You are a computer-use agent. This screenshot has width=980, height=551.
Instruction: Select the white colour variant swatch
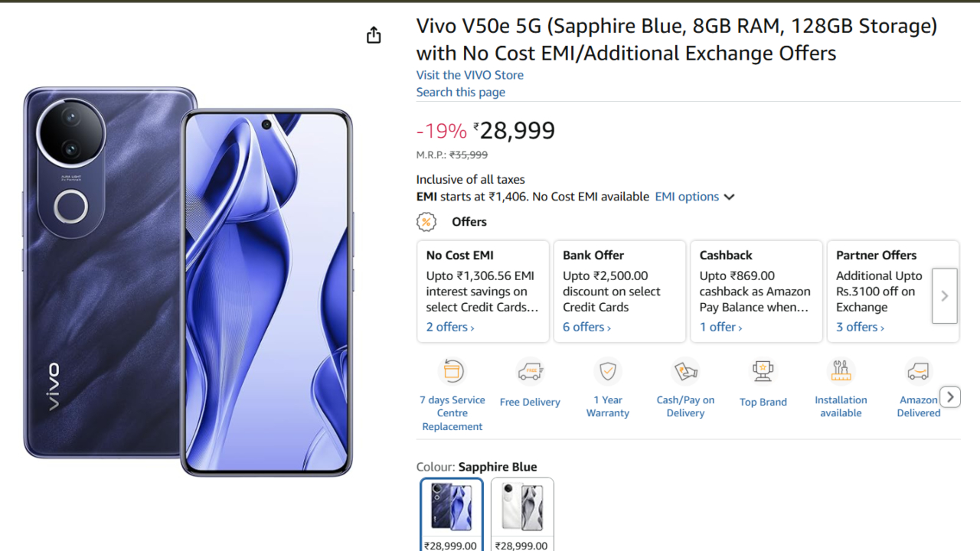(x=522, y=508)
